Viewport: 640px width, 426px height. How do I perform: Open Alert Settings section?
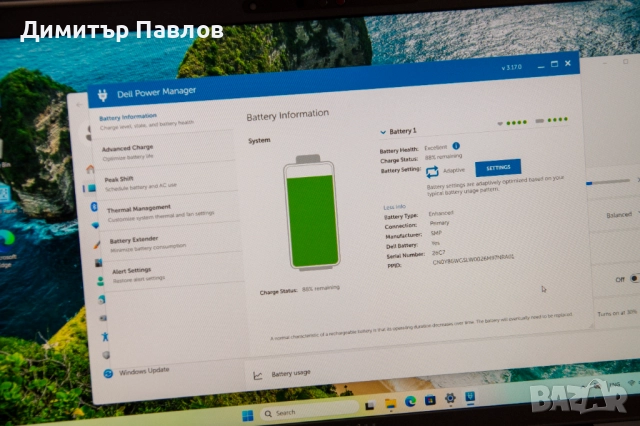(175, 274)
